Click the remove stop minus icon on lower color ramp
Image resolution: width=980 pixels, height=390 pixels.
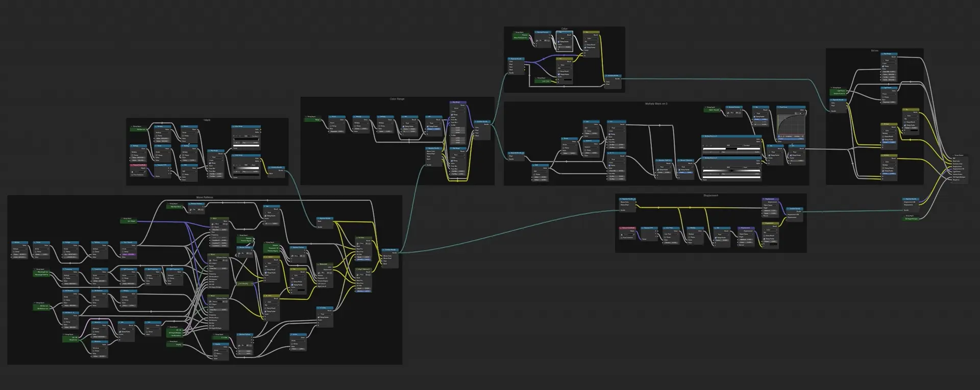coord(707,167)
